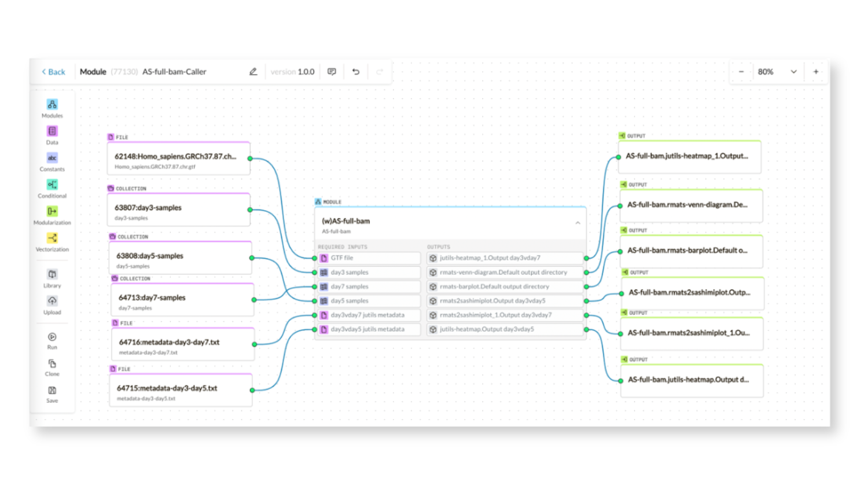
Task: Run the workflow from the sidebar
Action: [52, 340]
